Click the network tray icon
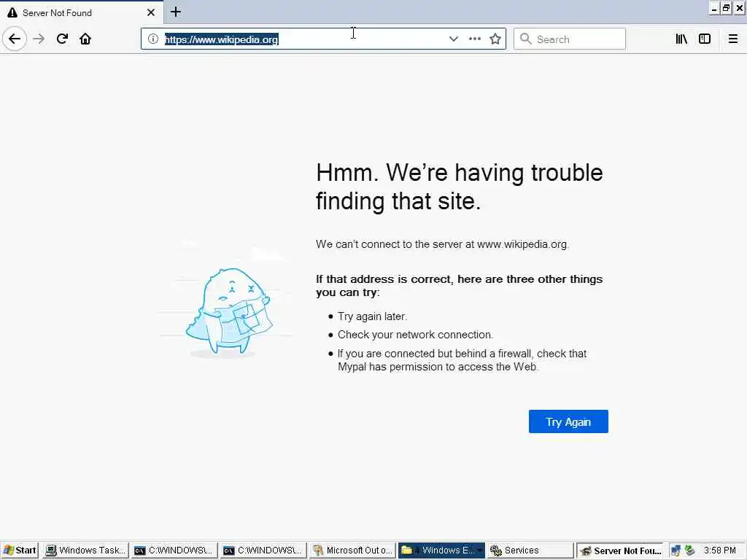The height and width of the screenshot is (560, 747). 676,551
